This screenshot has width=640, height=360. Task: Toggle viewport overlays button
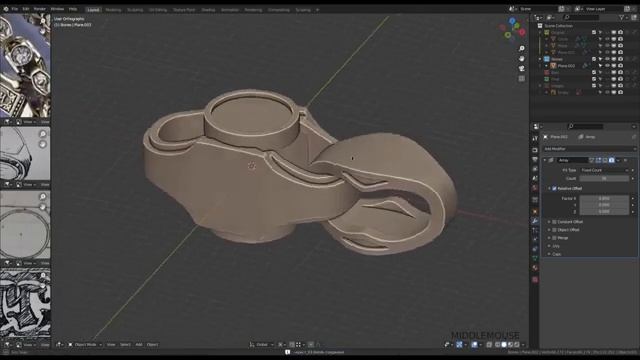tap(474, 345)
